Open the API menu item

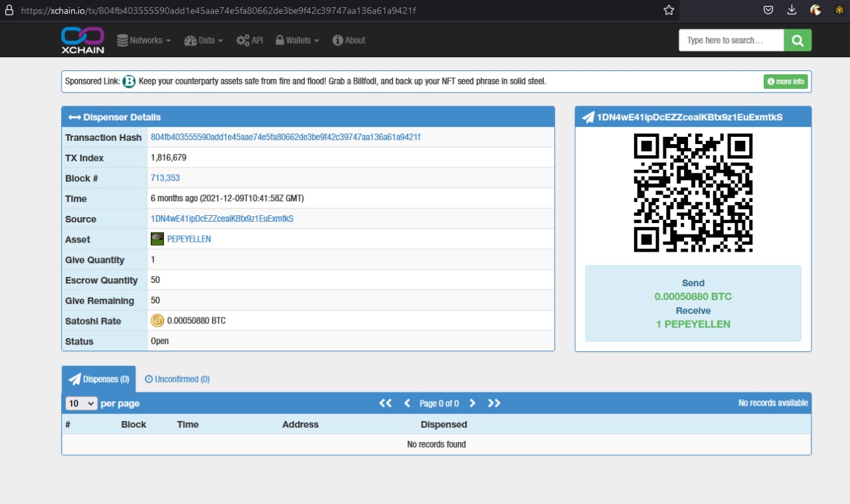(x=250, y=41)
